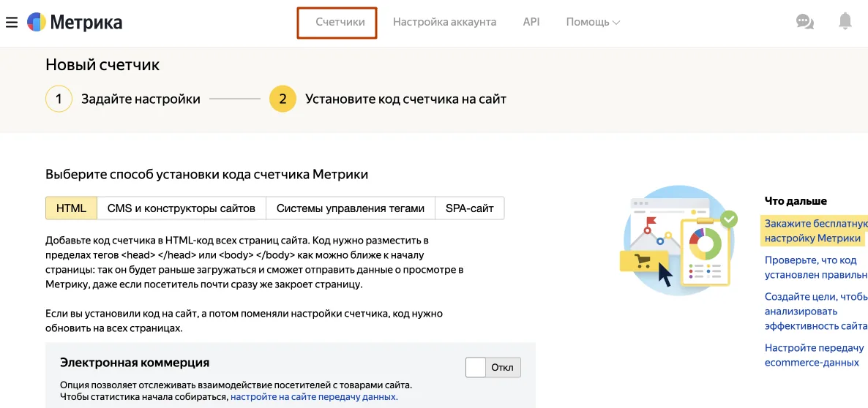
Task: Switch to SPA-сайт tab
Action: tap(470, 208)
